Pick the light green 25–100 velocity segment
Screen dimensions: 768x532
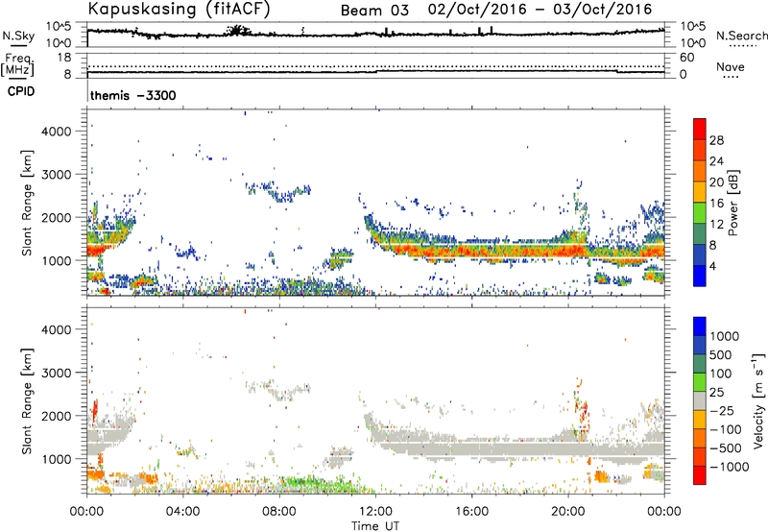click(x=700, y=383)
